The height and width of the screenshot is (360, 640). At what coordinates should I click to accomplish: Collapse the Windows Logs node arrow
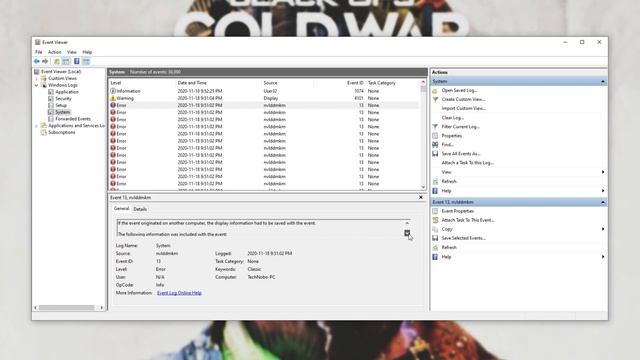click(x=36, y=85)
